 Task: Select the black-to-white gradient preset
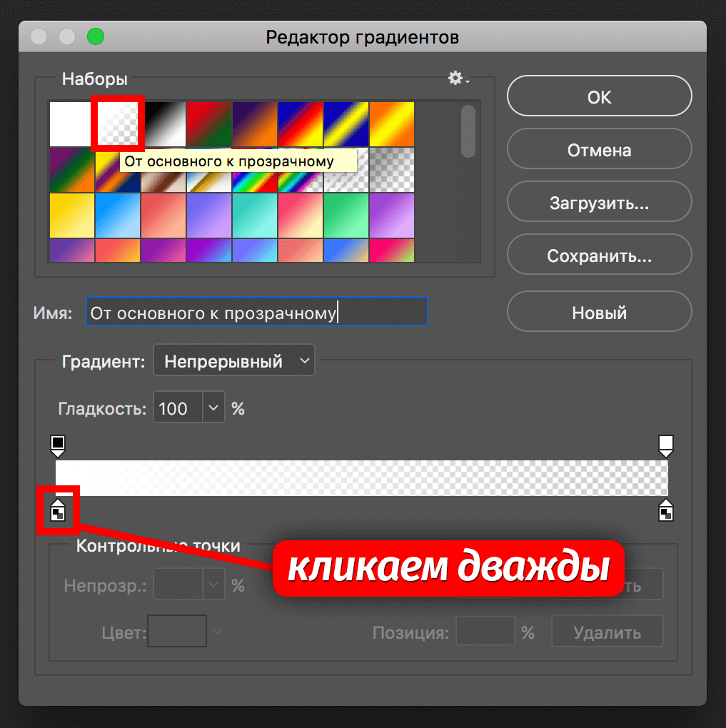pyautogui.click(x=163, y=123)
